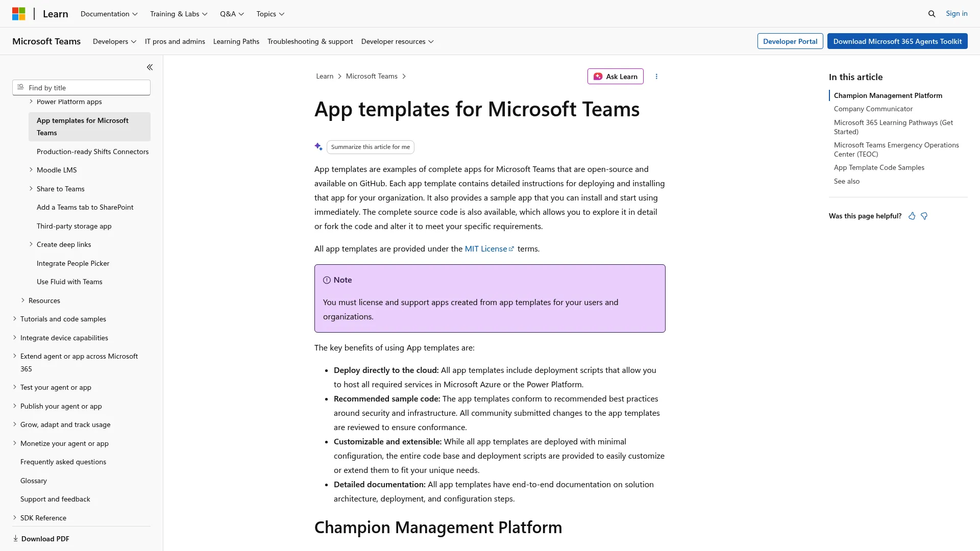Expand Integrate device capabilities
Screen dimensions: 980x551
[15, 338]
